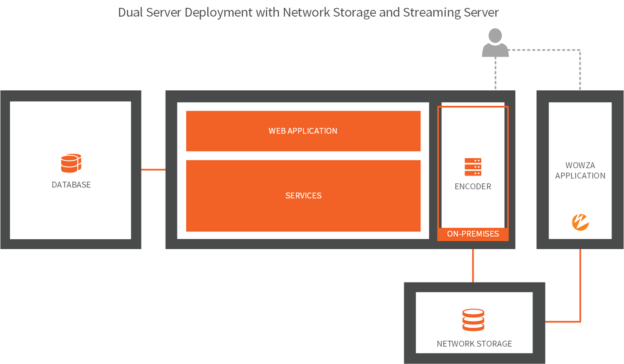Select the dotted line directly below the user icon
Viewport: 624px width, 364px height.
(x=495, y=73)
